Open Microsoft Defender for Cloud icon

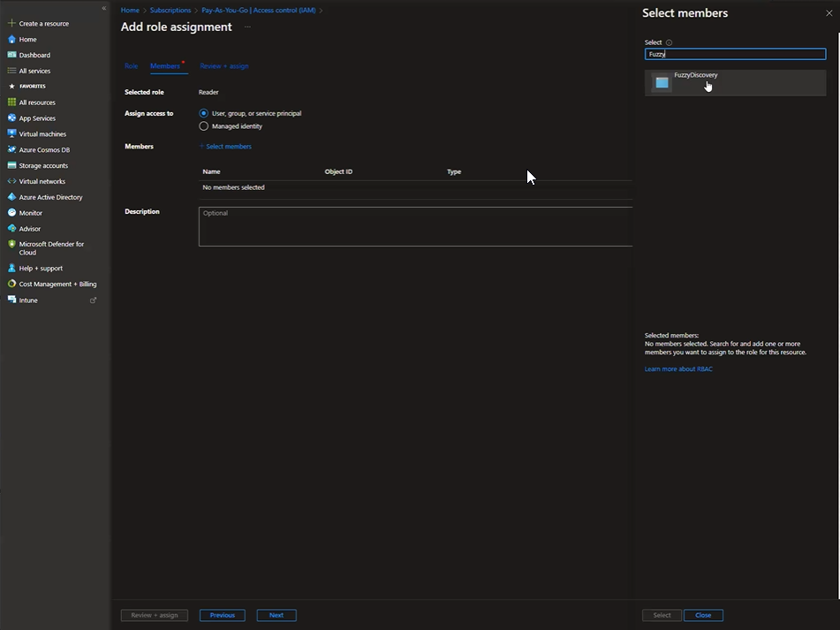coord(11,245)
